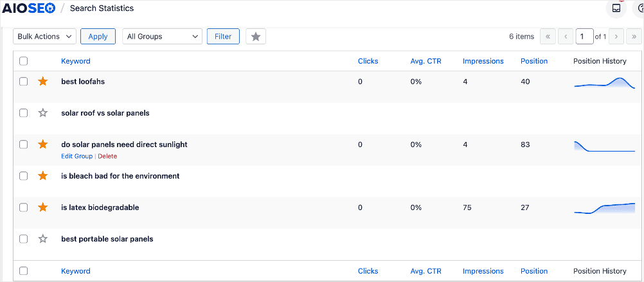Click the AIOSEO logo
Image resolution: width=644 pixels, height=282 pixels.
tap(28, 8)
